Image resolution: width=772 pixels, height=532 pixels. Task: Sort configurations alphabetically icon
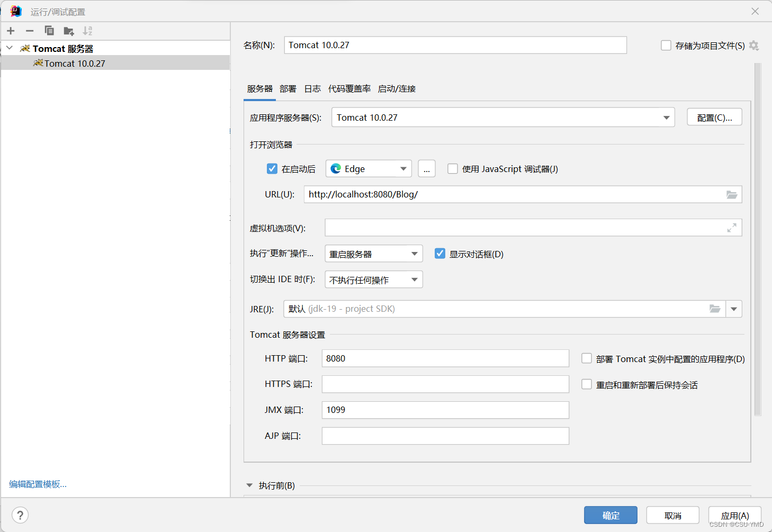[87, 31]
